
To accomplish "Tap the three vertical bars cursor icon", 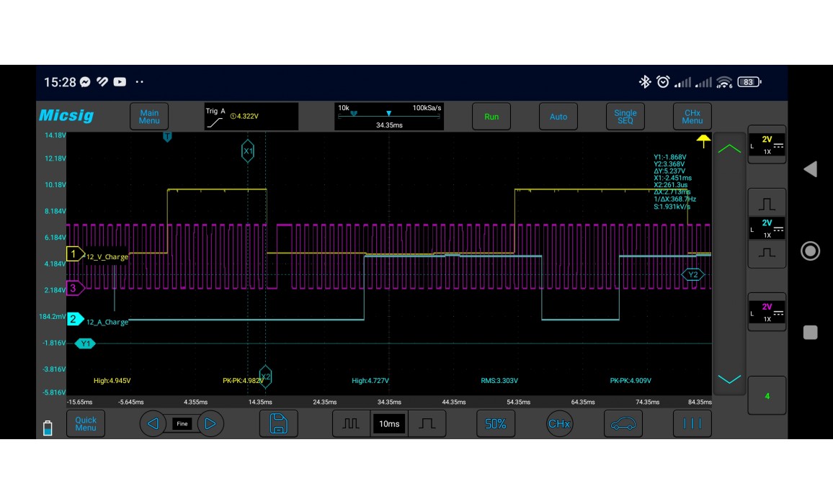I will [x=692, y=423].
